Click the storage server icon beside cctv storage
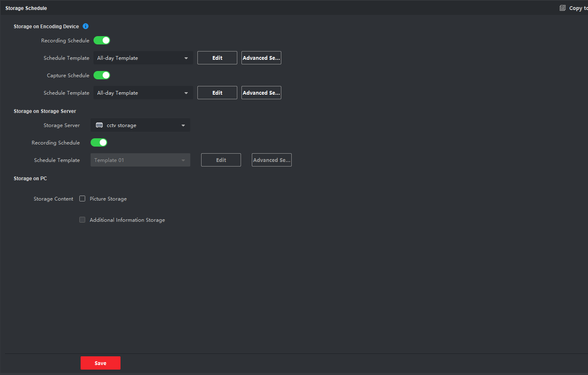This screenshot has height=375, width=588. coord(99,125)
